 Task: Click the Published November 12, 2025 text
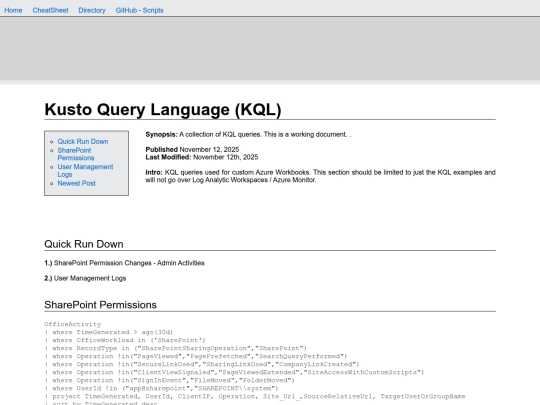(x=192, y=149)
